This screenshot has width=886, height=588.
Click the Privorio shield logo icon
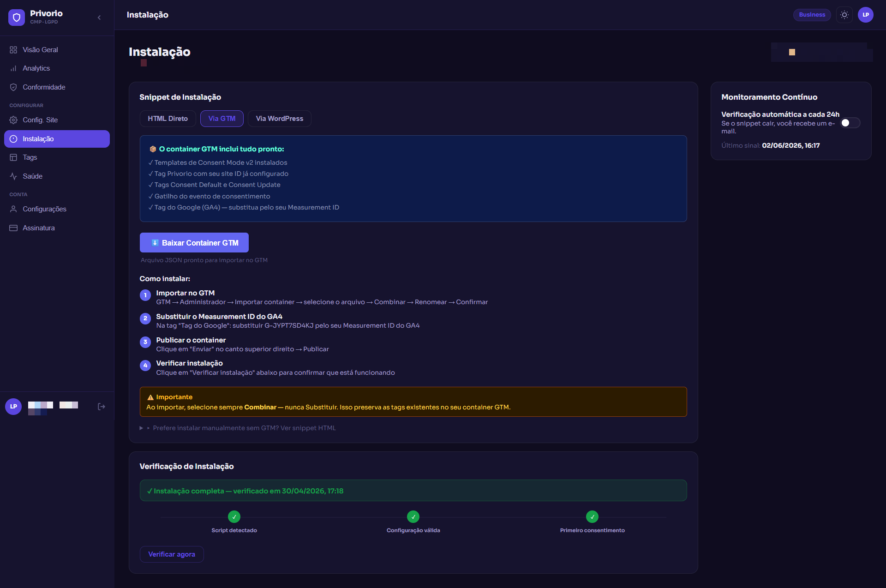[17, 18]
